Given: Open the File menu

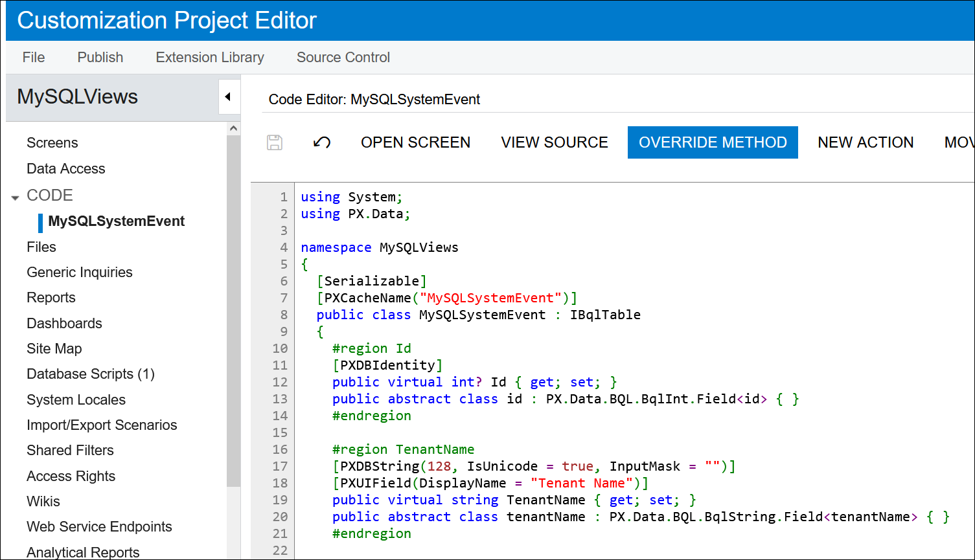Looking at the screenshot, I should (33, 57).
